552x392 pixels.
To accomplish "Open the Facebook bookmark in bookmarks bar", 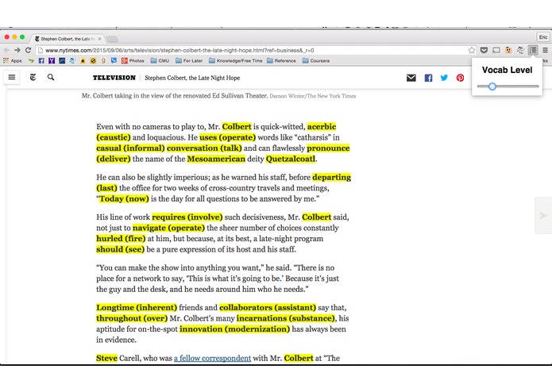I will tap(41, 61).
